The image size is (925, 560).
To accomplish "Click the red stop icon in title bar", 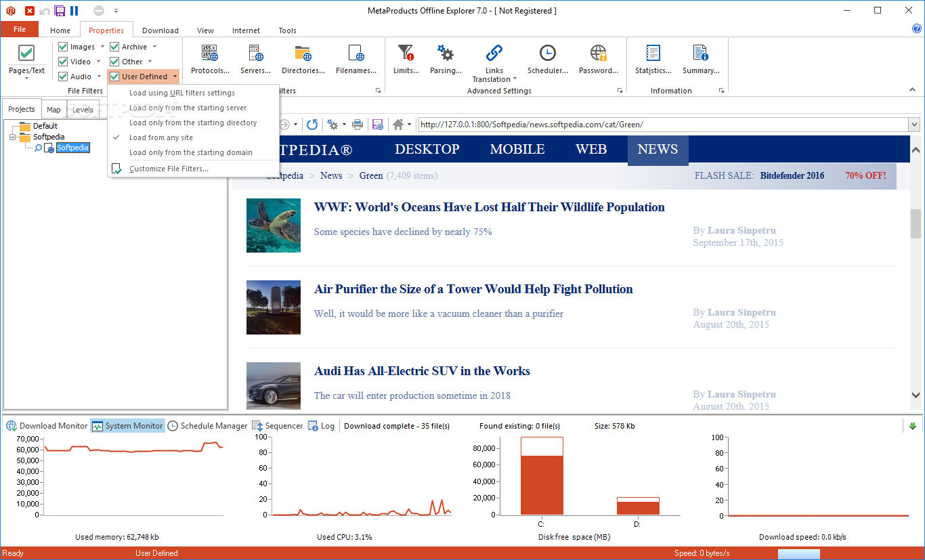I will [30, 10].
